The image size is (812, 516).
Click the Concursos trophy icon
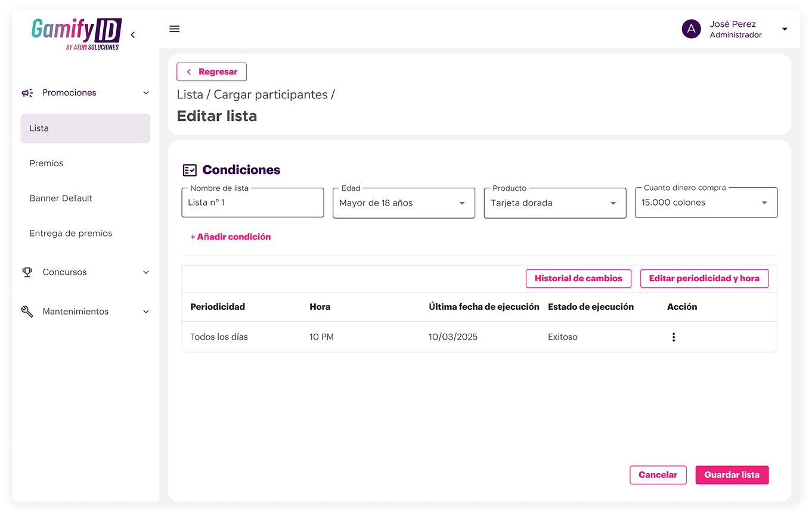pyautogui.click(x=27, y=272)
